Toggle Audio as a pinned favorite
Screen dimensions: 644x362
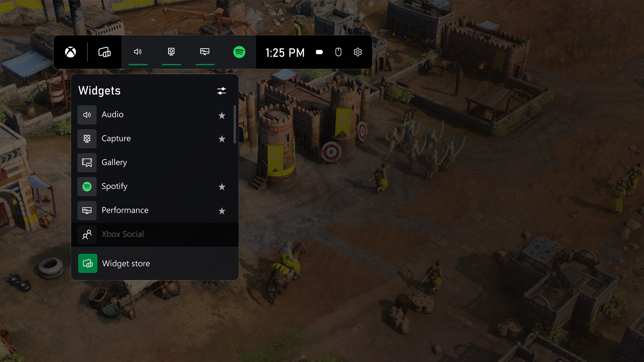[222, 115]
